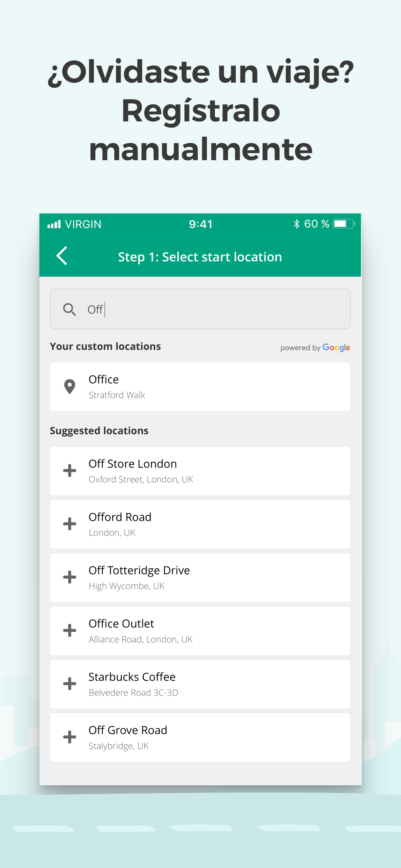Tap the Bluetooth status icon

click(296, 224)
